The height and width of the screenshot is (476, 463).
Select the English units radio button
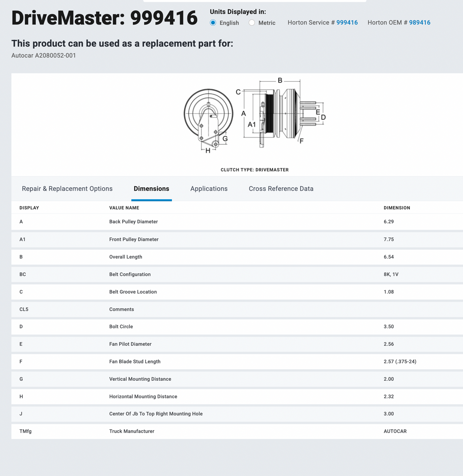(x=213, y=23)
